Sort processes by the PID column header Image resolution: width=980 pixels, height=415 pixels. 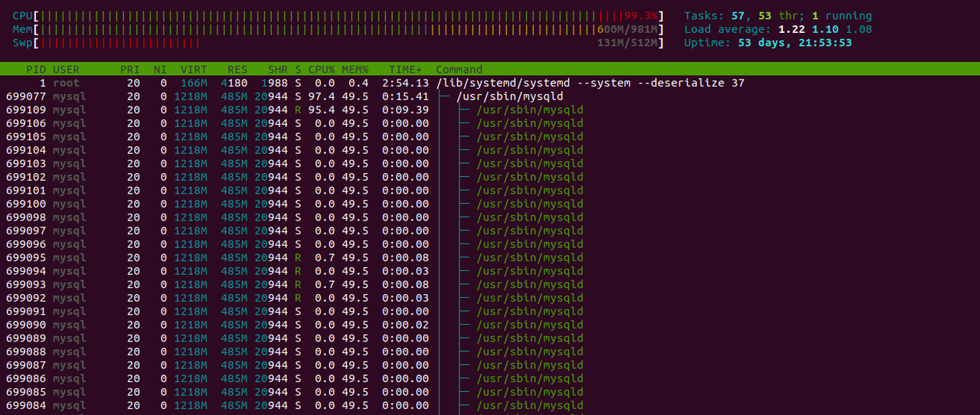click(x=36, y=69)
